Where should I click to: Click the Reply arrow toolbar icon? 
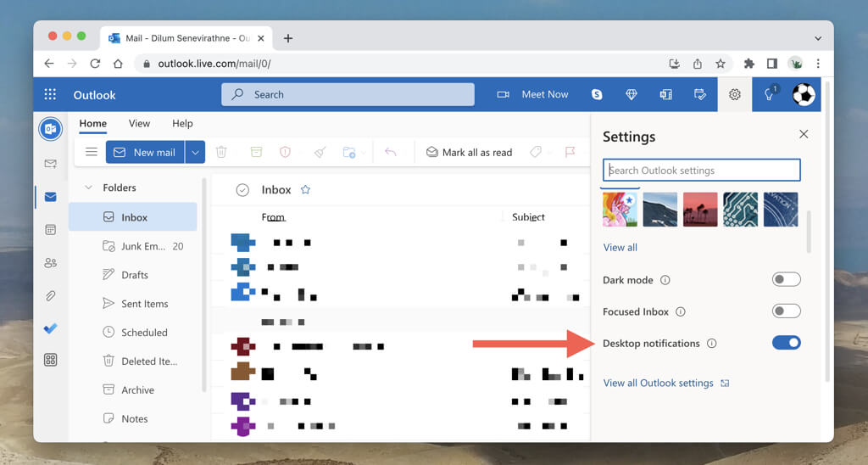pyautogui.click(x=390, y=152)
